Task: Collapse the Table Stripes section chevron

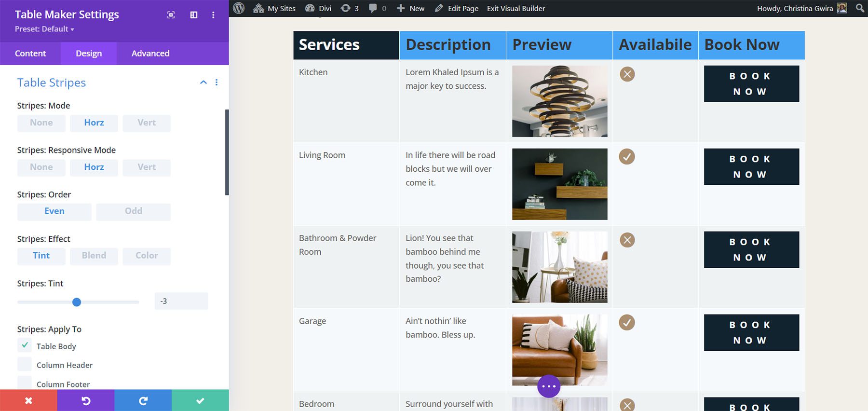Action: (203, 82)
